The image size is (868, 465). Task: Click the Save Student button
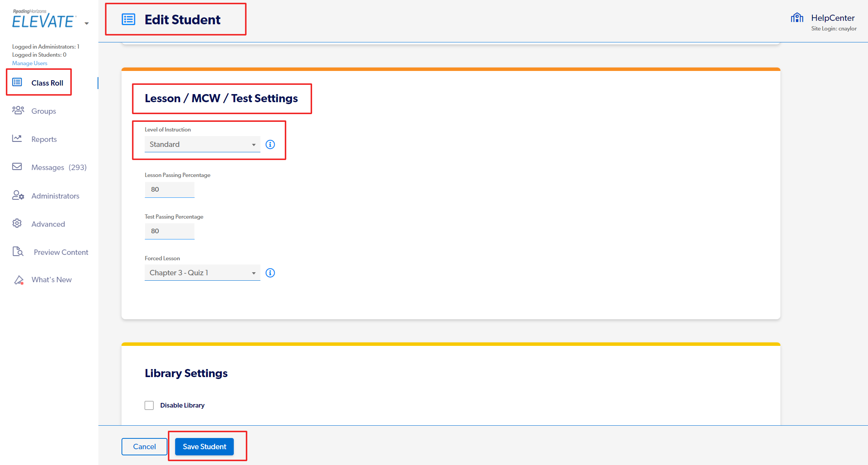point(204,446)
